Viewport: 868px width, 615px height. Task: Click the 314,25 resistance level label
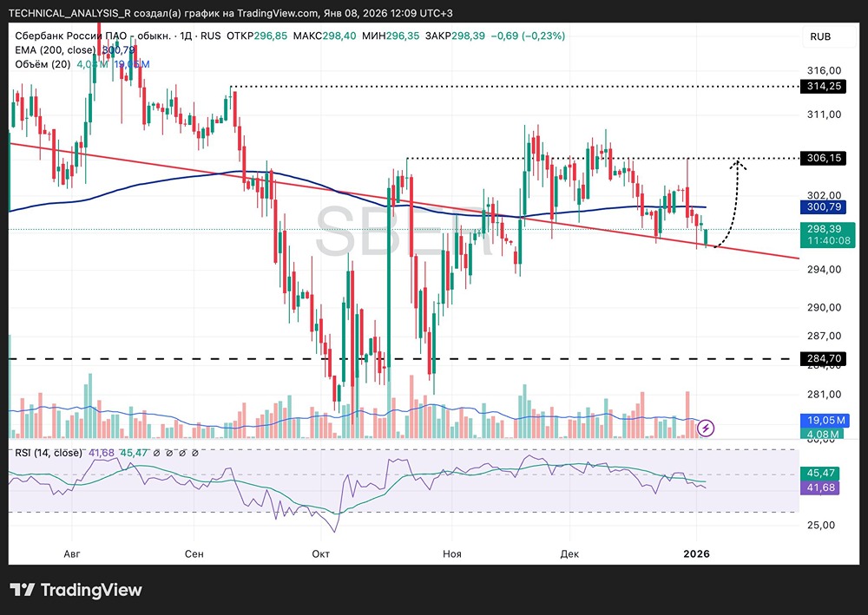click(823, 86)
